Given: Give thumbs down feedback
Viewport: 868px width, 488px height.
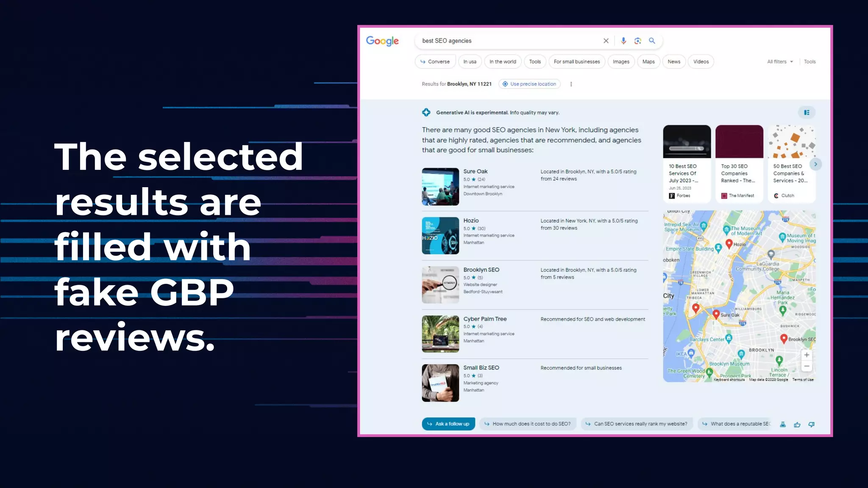Looking at the screenshot, I should click(811, 424).
